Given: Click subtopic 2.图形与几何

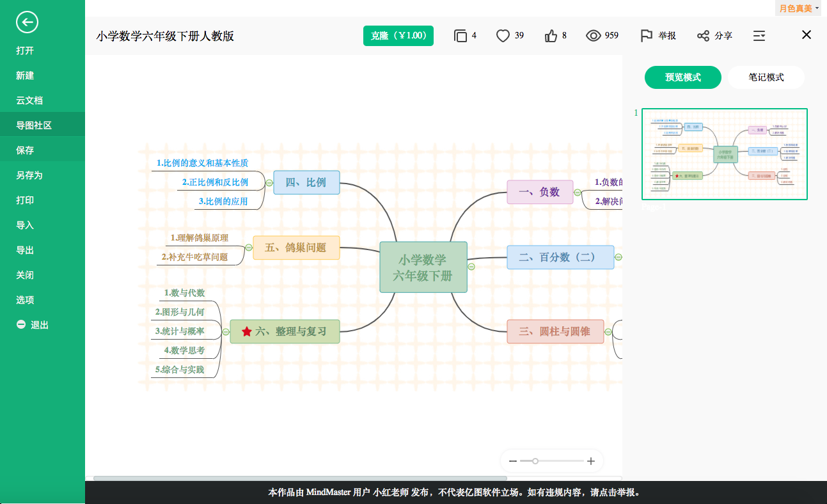Looking at the screenshot, I should tap(180, 312).
